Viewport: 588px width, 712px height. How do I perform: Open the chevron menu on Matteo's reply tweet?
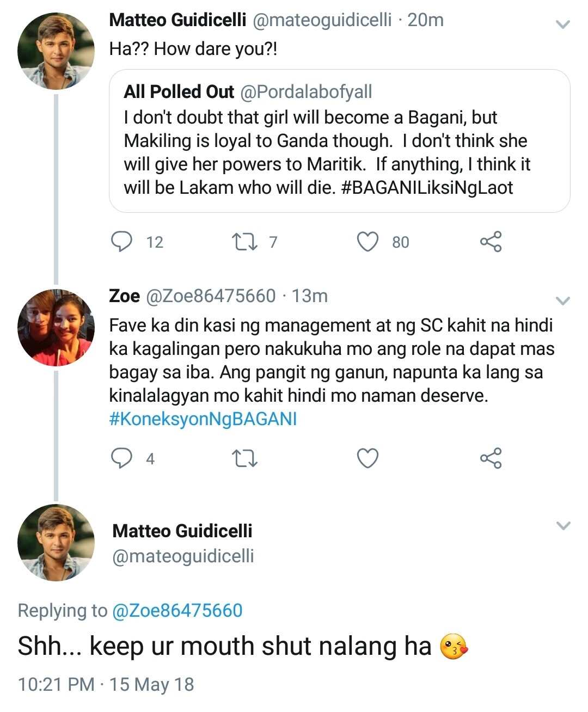(x=563, y=525)
